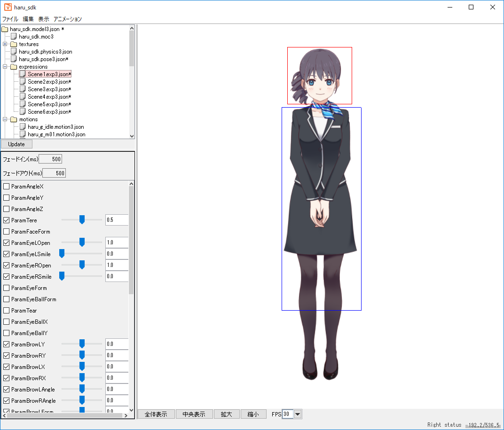
Task: Enable the ParamTear parameter checkbox
Action: coord(6,310)
